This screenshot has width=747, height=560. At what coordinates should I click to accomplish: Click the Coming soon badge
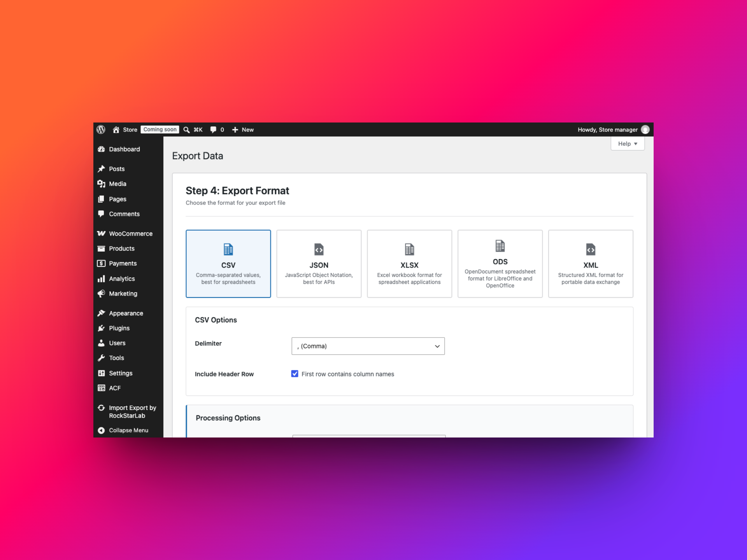click(x=160, y=129)
